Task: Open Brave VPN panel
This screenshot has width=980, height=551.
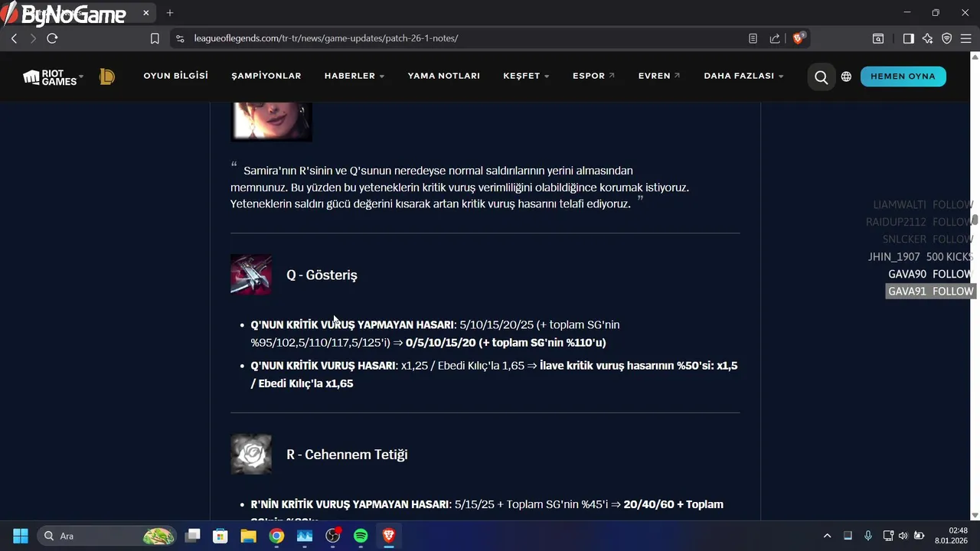Action: (x=946, y=38)
